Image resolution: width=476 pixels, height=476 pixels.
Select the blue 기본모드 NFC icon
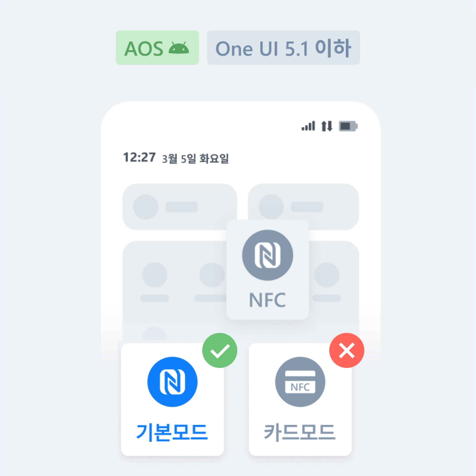pos(173,382)
